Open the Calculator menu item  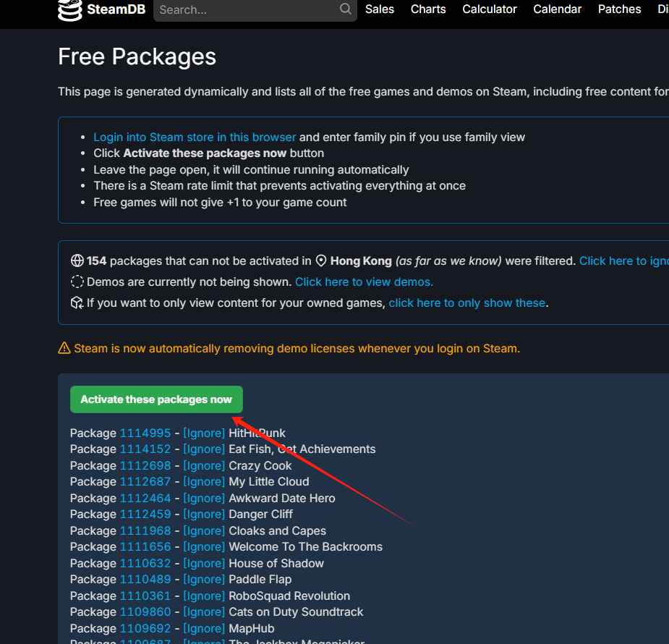point(490,9)
